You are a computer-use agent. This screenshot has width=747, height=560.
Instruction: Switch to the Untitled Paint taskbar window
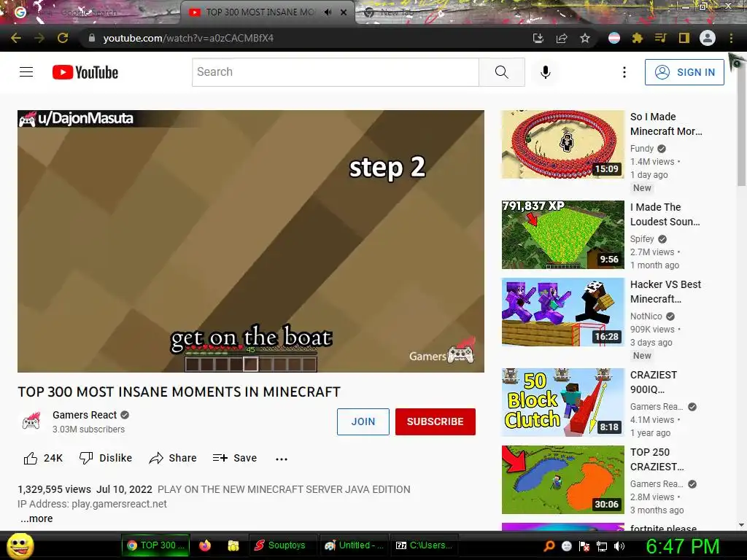coord(354,545)
